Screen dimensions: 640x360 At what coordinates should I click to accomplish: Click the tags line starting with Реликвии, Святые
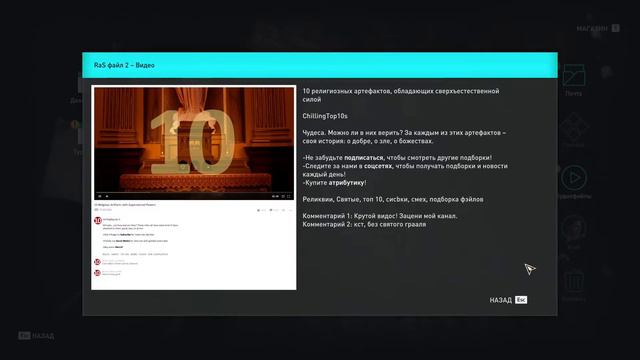pyautogui.click(x=393, y=199)
